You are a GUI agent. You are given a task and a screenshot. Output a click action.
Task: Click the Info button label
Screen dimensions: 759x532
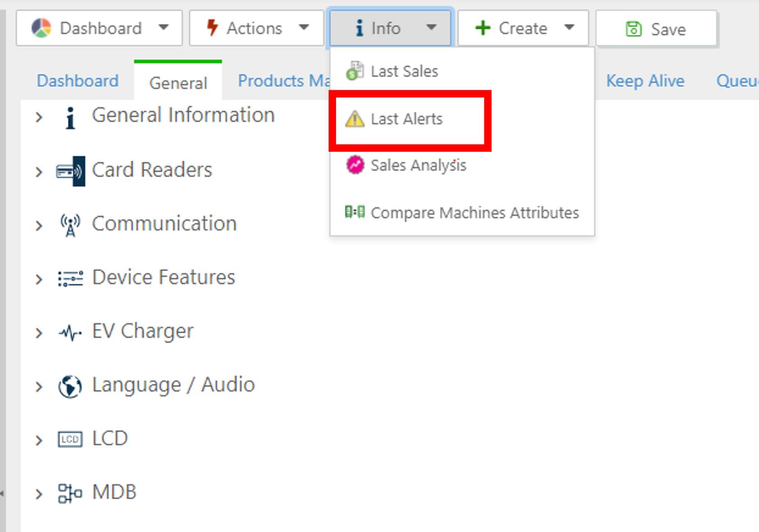point(386,28)
